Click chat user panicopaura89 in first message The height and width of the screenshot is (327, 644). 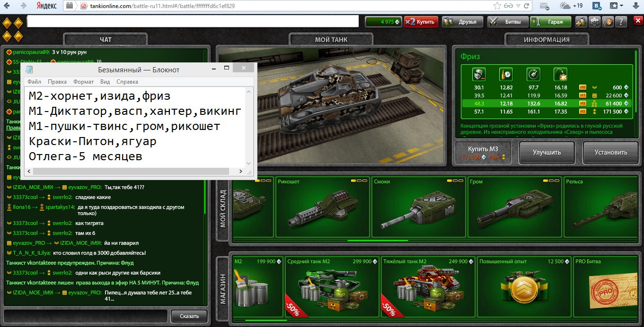click(31, 52)
